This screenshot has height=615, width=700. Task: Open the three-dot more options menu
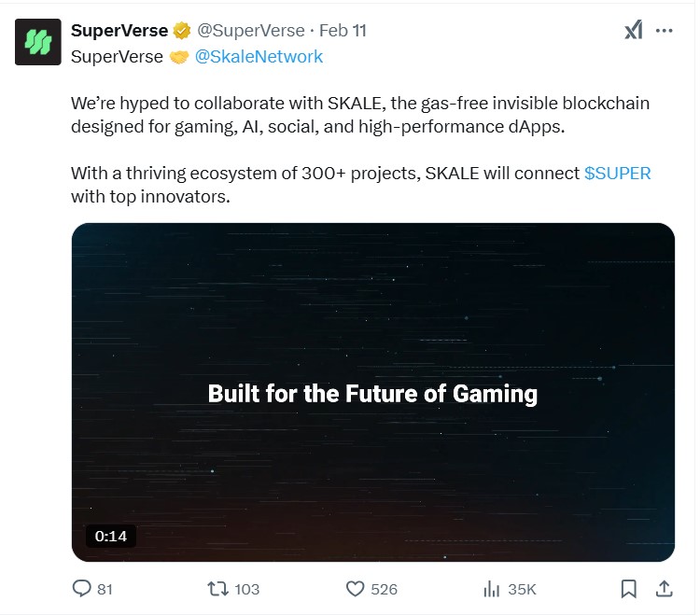pyautogui.click(x=665, y=30)
